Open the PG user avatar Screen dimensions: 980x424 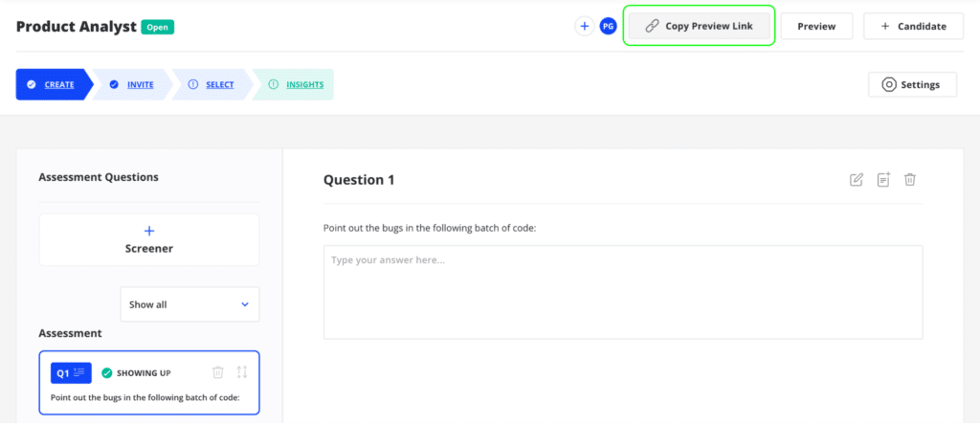[x=608, y=26]
